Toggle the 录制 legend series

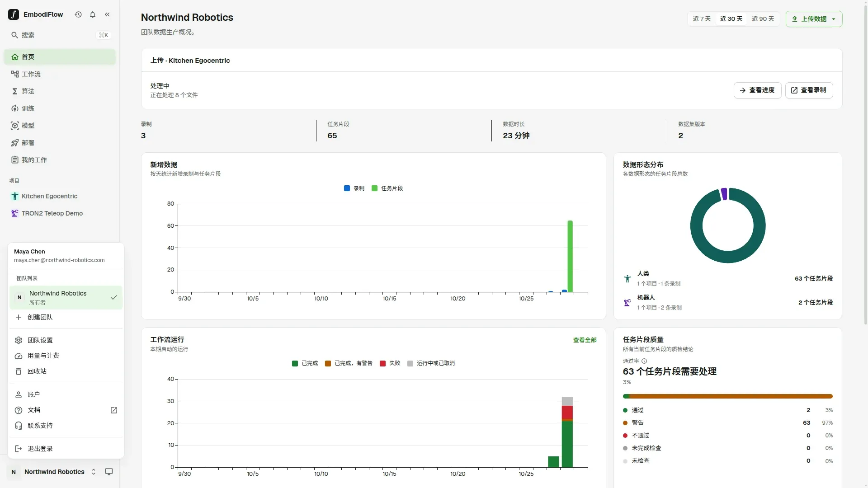coord(354,188)
